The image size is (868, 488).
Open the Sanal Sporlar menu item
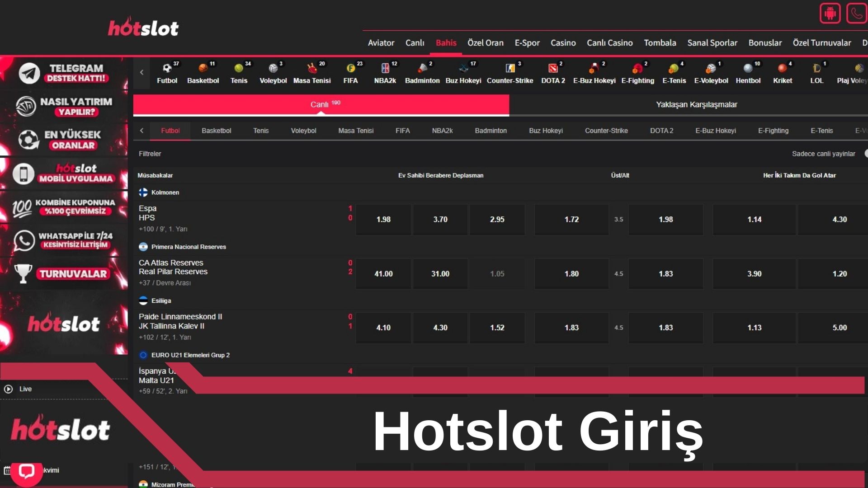click(x=712, y=43)
